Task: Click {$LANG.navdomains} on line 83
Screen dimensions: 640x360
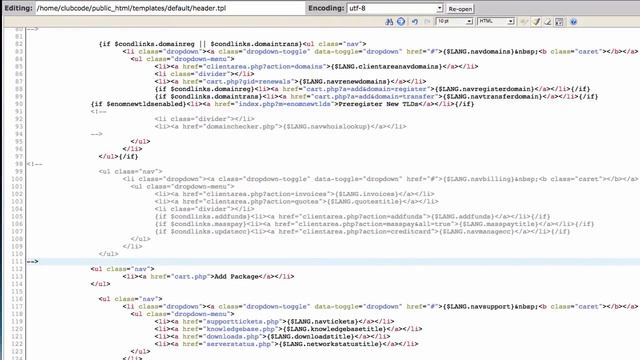Action: 478,51
